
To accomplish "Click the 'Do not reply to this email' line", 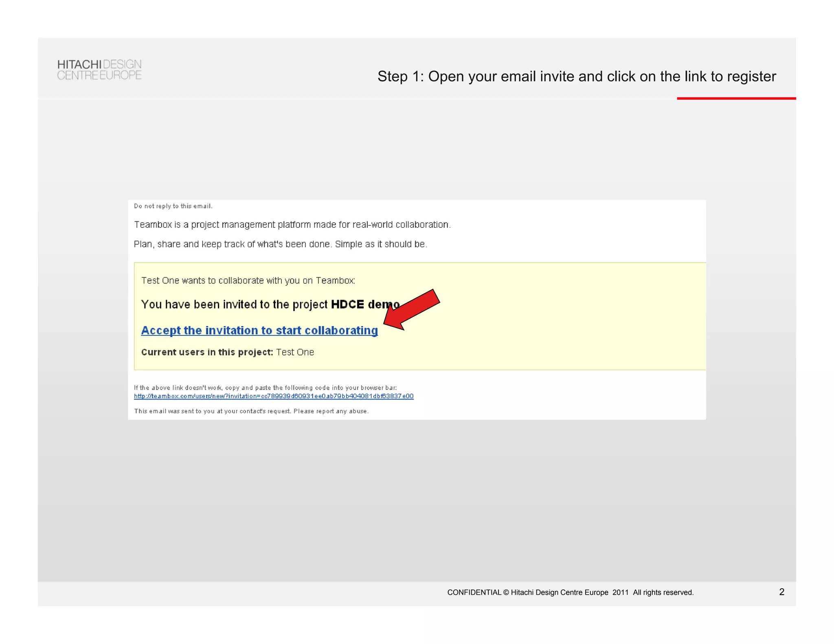I will 173,206.
